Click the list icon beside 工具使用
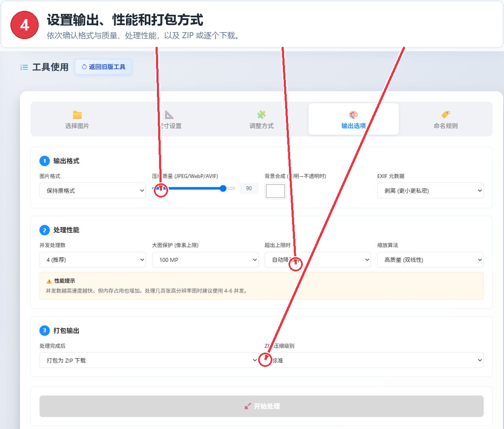 click(24, 67)
